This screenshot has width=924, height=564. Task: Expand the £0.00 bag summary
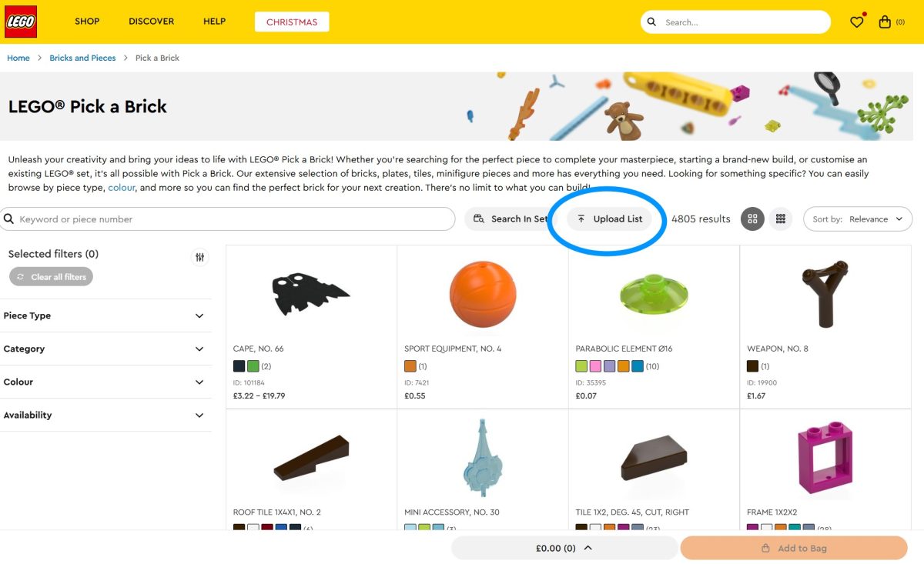pos(564,548)
